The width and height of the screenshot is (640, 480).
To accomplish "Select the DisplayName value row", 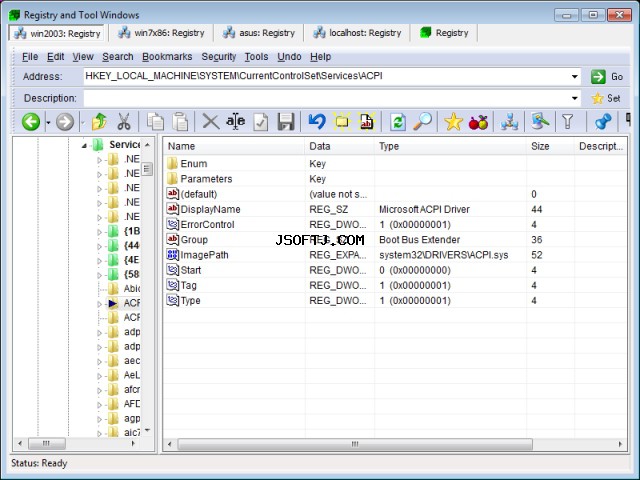I will [394, 209].
